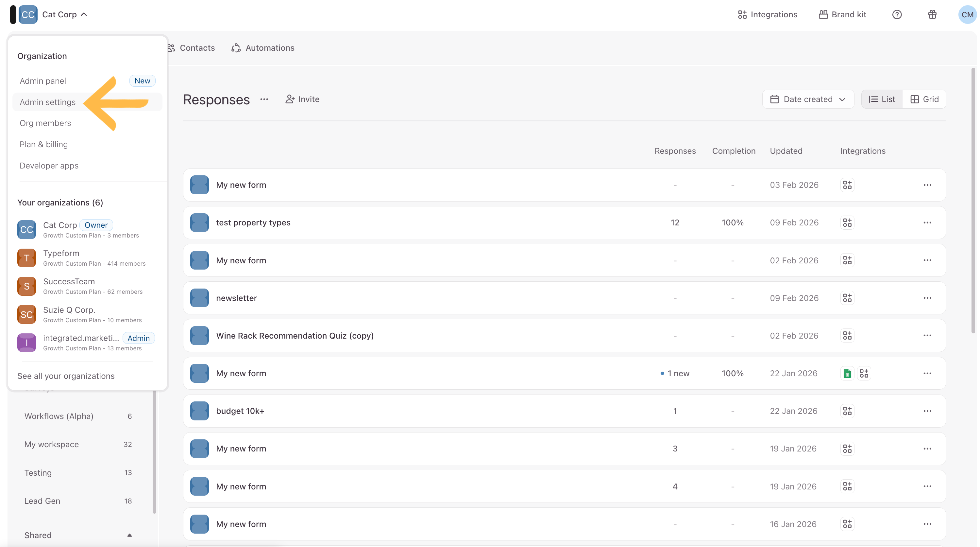Open the three-dot menu next to Responses heading
Screen dimensions: 980x547
coord(264,99)
